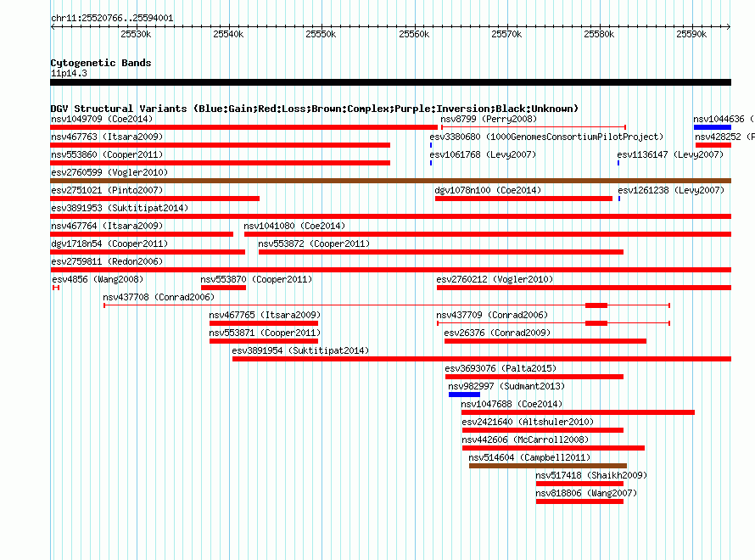
Task: Select nsv818806 (Wang2007) variant
Action: 579,501
